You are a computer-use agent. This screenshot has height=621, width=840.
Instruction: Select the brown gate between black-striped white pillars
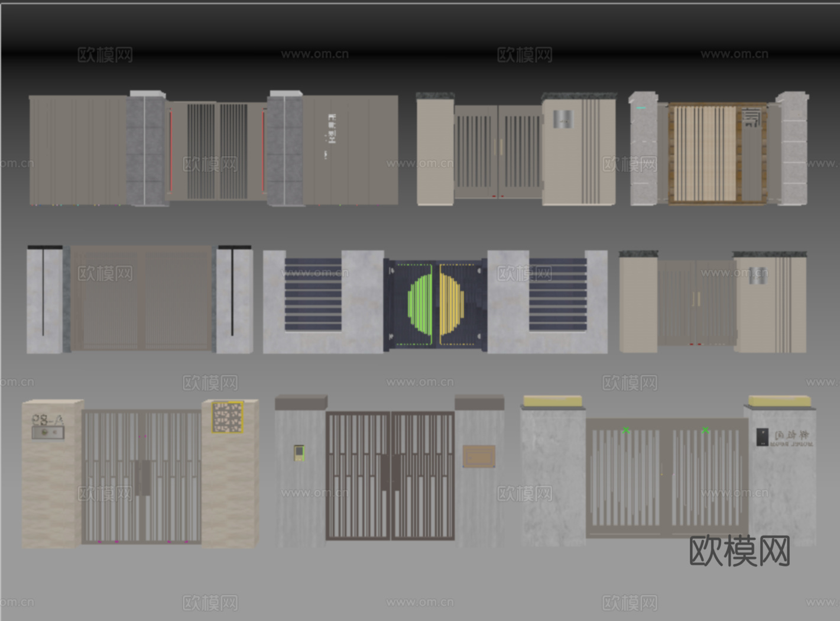click(x=140, y=299)
